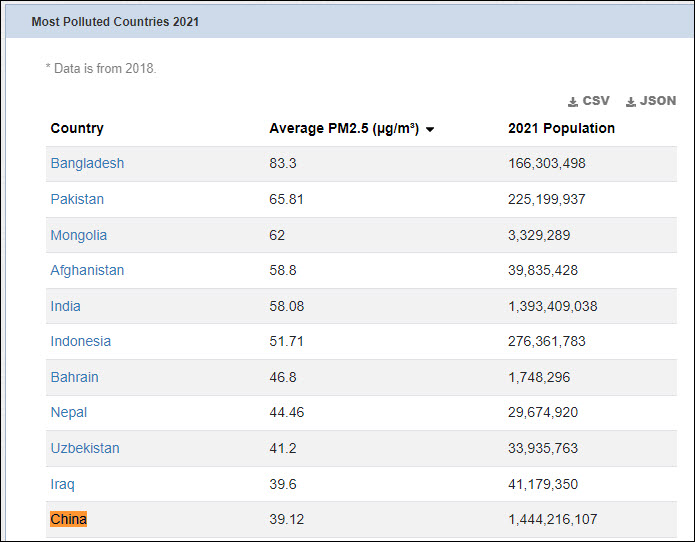Go to the Indonesia link
695x542 pixels.
pyautogui.click(x=80, y=341)
